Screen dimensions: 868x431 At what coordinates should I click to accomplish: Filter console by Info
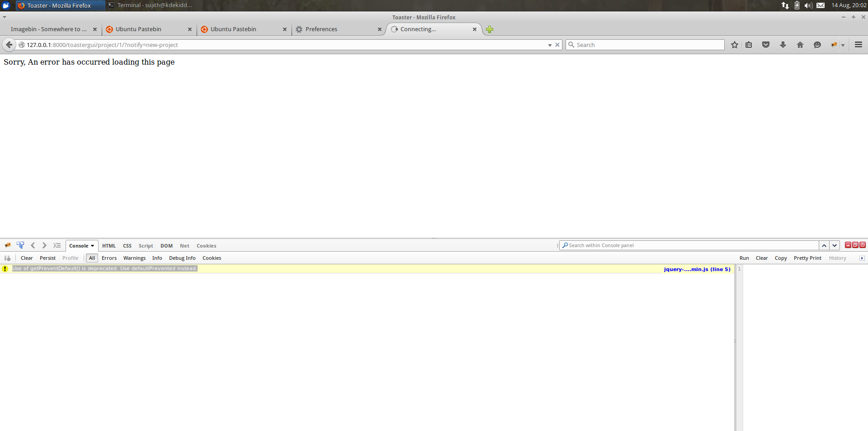(x=157, y=258)
